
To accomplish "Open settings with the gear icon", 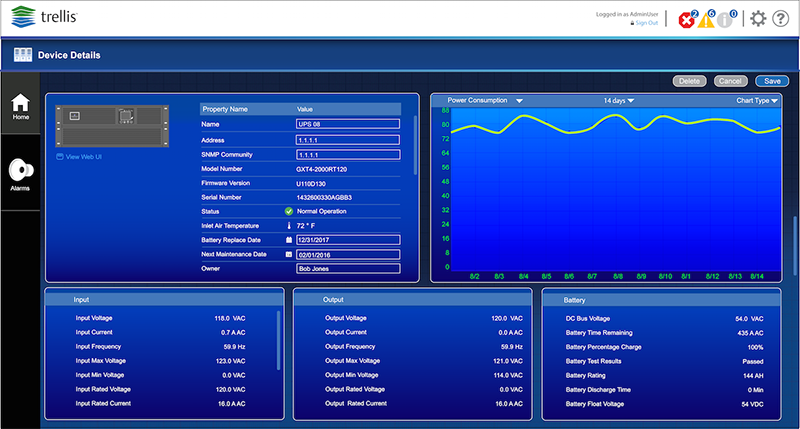I will coord(758,19).
